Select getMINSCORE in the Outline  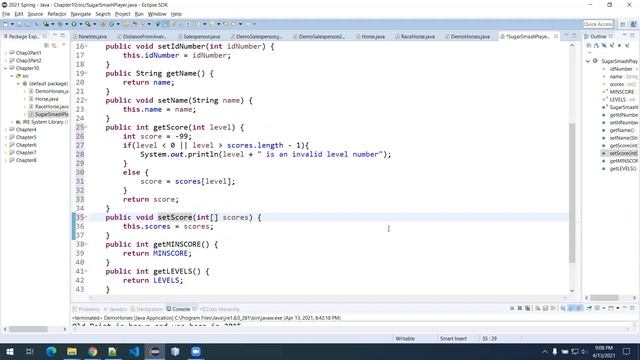coord(623,161)
